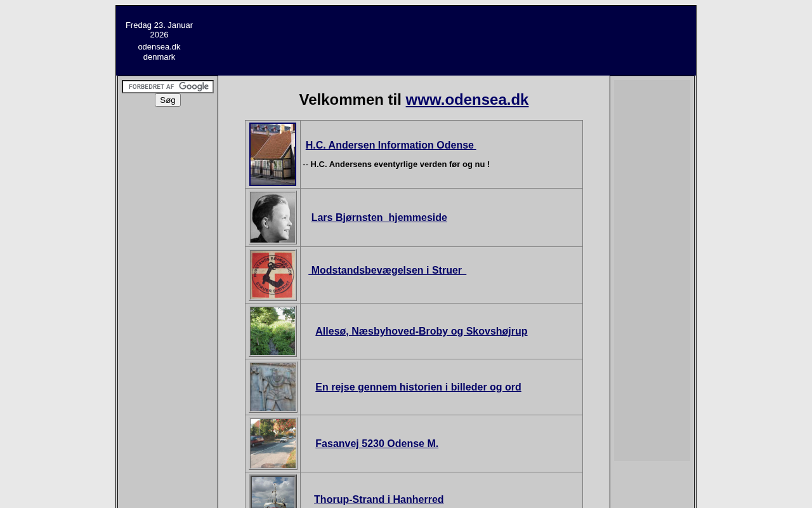Image resolution: width=812 pixels, height=508 pixels.
Task: Open Lars Bjørnsten hjemmeside link
Action: tap(379, 218)
